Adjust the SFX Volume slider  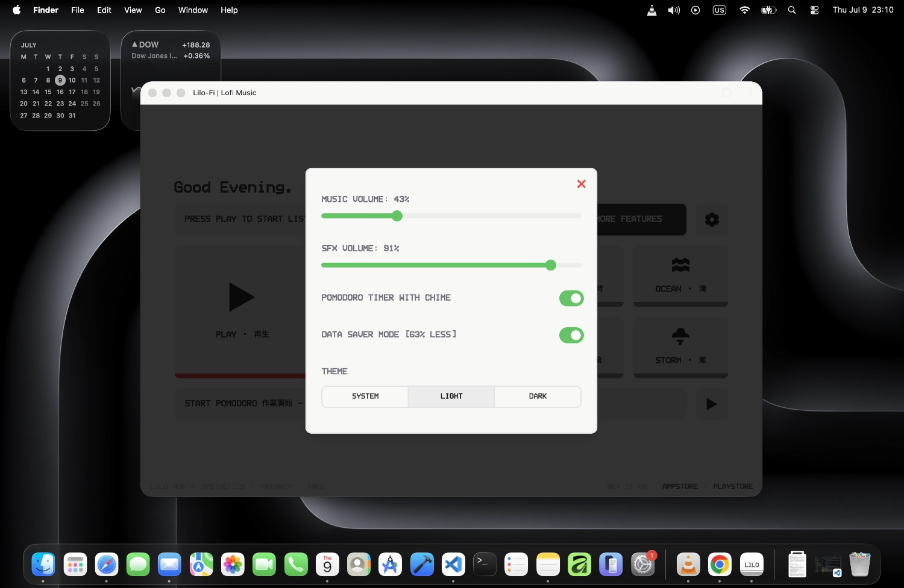tap(451, 265)
